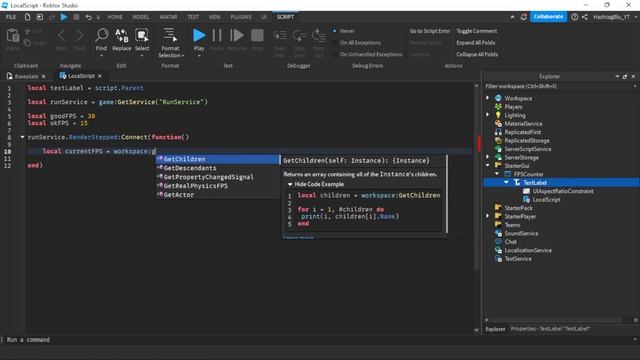Collapse the Hide Code Example triangle
The width and height of the screenshot is (640, 360).
tap(290, 184)
